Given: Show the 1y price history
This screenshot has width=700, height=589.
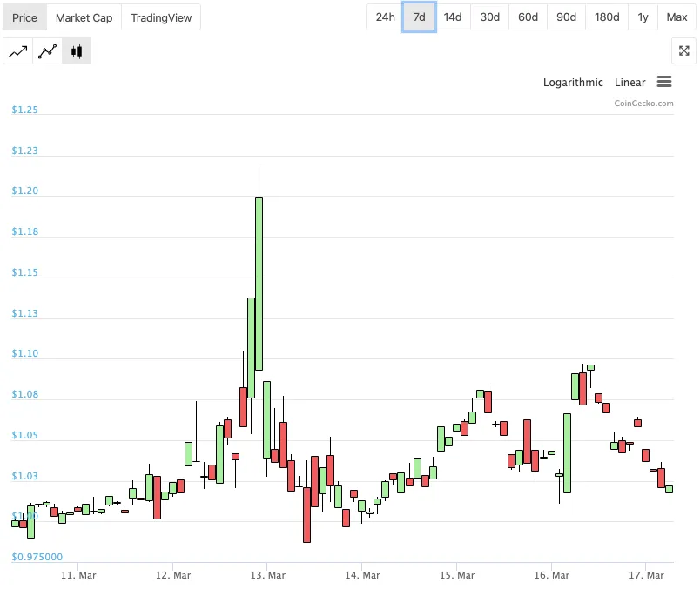Looking at the screenshot, I should (x=643, y=17).
